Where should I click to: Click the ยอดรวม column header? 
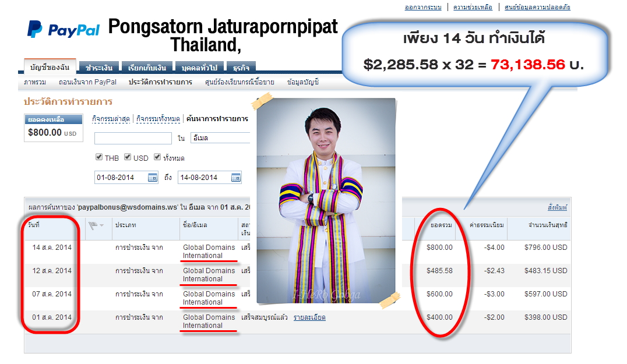(x=441, y=225)
